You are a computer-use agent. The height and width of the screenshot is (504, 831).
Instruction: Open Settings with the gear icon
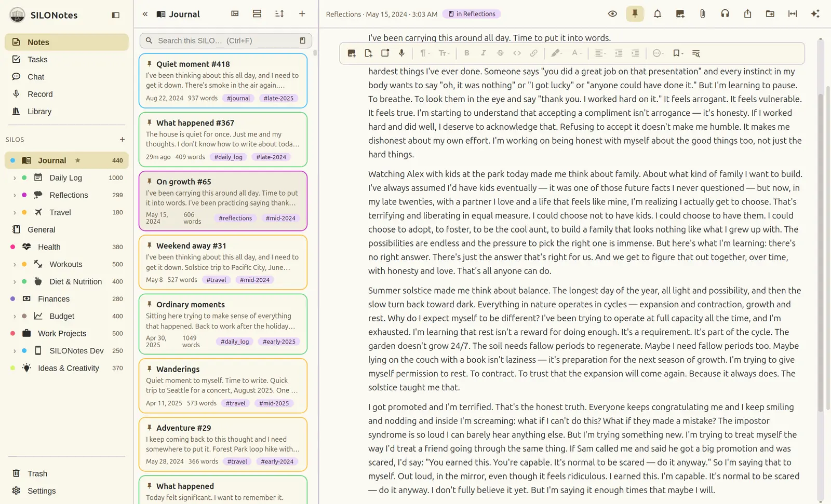tap(66, 491)
